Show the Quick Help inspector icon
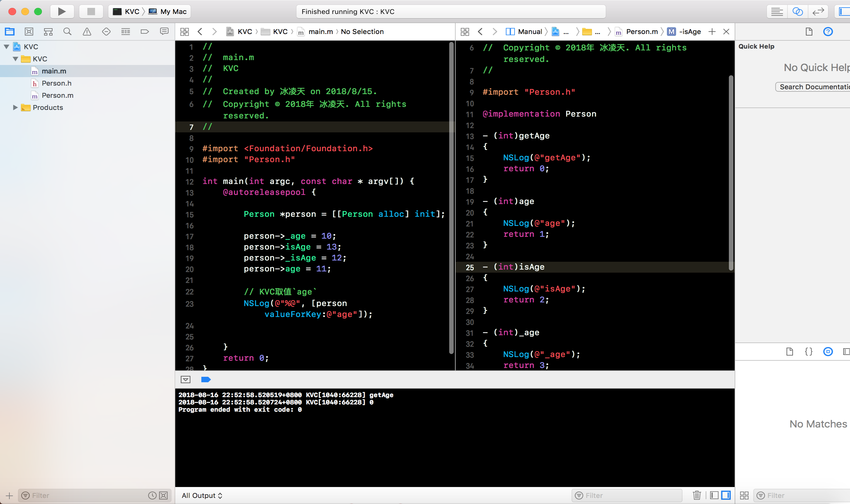Image resolution: width=850 pixels, height=504 pixels. click(x=828, y=32)
